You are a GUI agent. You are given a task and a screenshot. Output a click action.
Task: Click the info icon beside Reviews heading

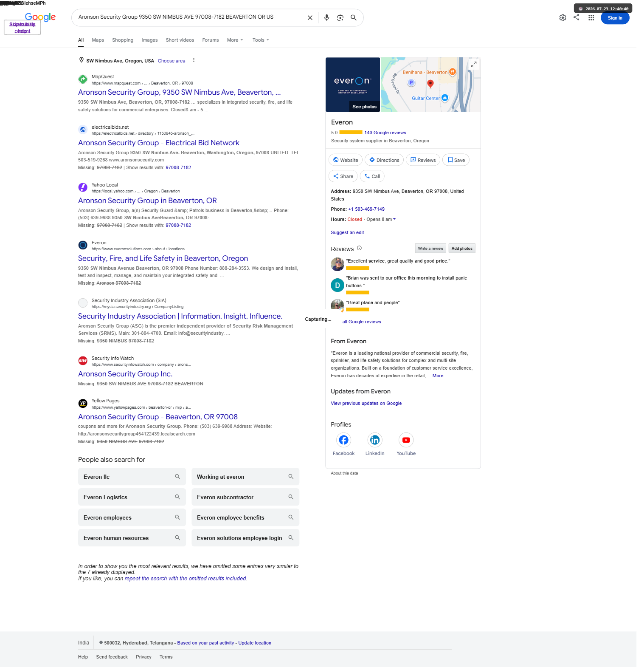pos(359,248)
